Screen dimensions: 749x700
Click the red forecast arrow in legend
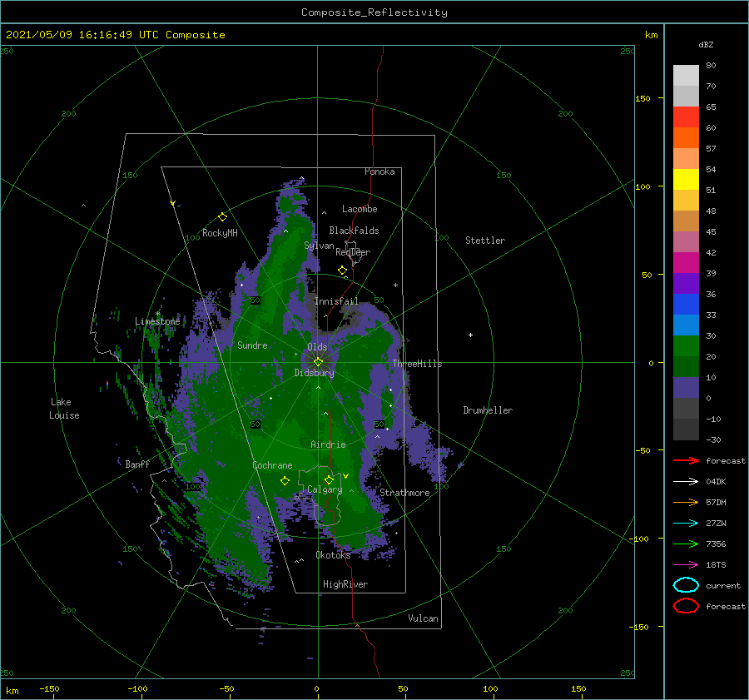click(686, 460)
